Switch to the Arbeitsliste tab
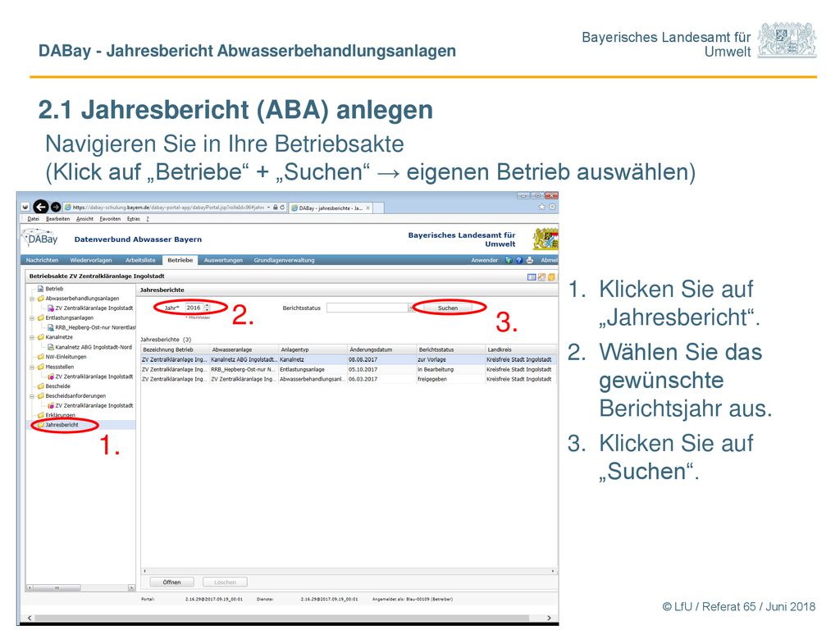 coord(140,260)
